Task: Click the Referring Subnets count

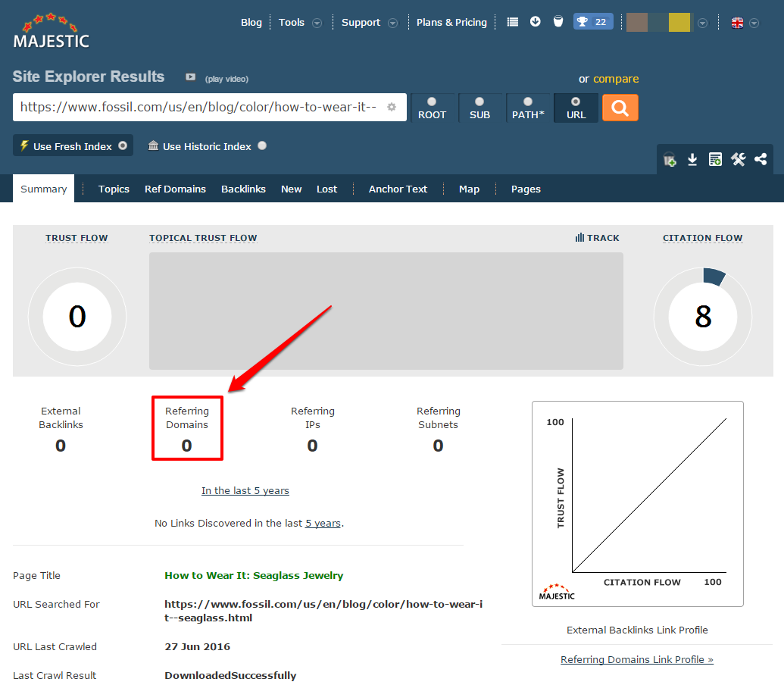Action: (438, 446)
